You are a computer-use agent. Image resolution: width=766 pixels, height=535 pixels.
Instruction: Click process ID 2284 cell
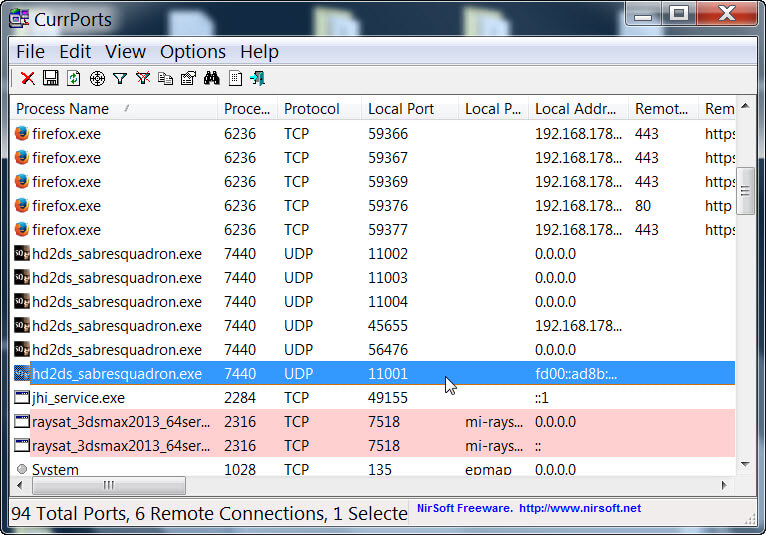240,398
